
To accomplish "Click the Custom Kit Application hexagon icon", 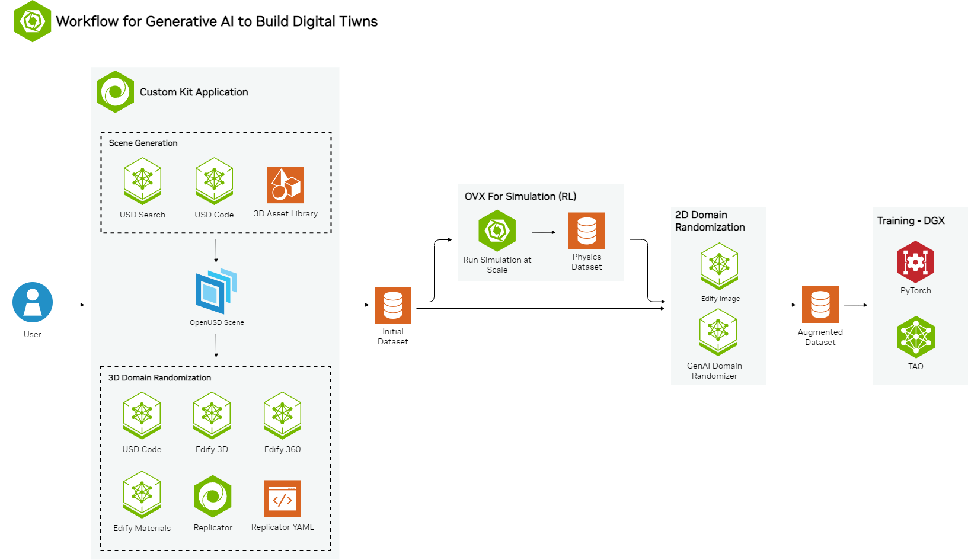I will 116,92.
